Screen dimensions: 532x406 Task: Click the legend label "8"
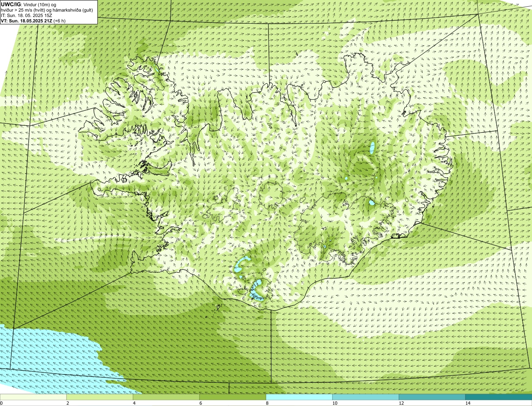(x=267, y=403)
